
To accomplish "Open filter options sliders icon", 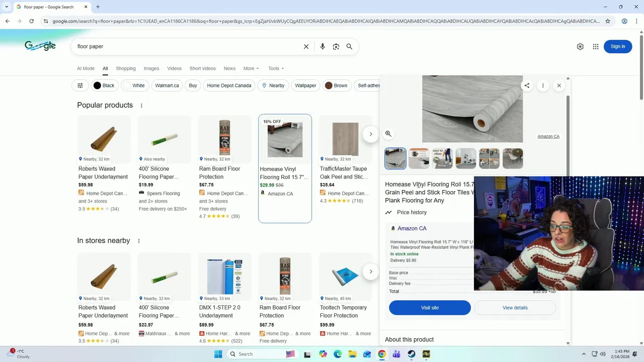I will pyautogui.click(x=80, y=85).
